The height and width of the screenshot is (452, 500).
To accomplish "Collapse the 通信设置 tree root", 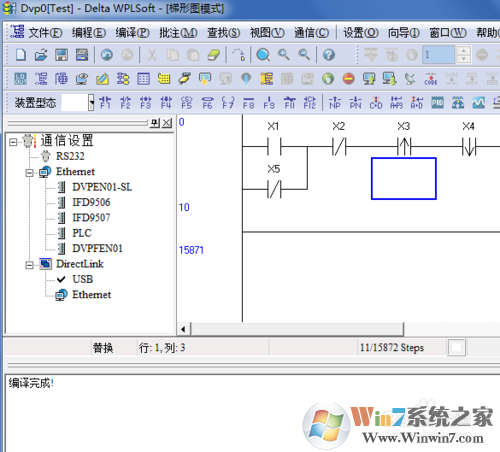I will tap(13, 142).
